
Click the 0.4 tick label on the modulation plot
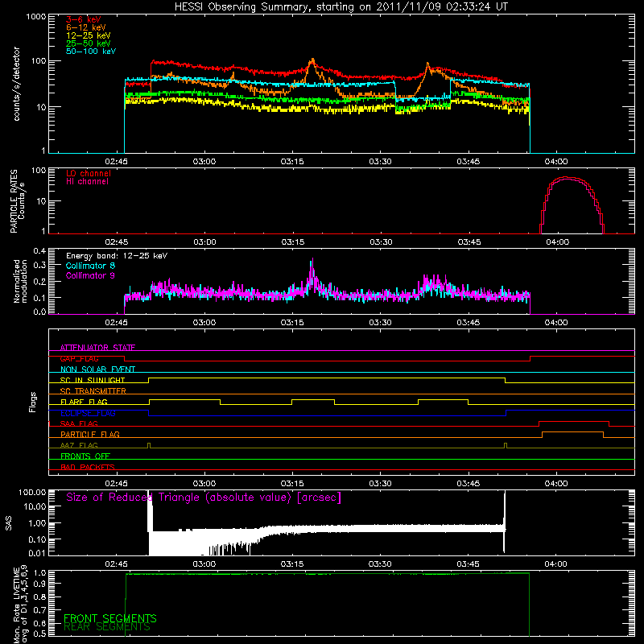(x=39, y=251)
